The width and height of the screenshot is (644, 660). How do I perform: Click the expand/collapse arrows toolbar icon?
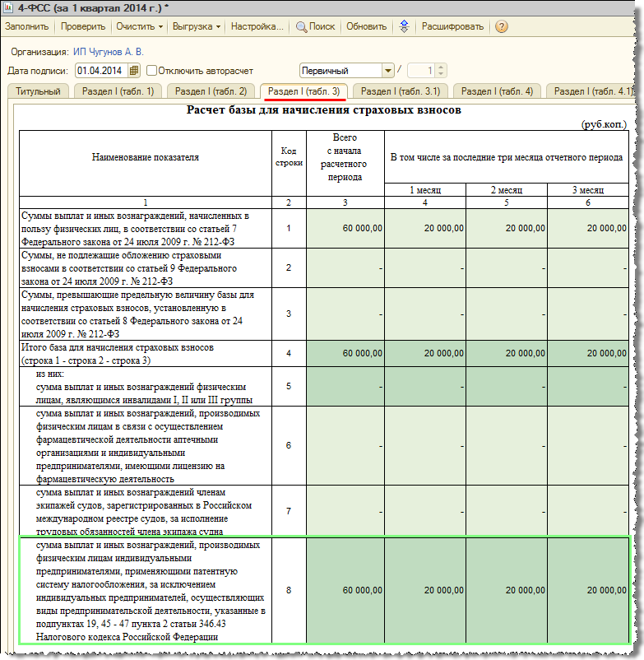[404, 26]
